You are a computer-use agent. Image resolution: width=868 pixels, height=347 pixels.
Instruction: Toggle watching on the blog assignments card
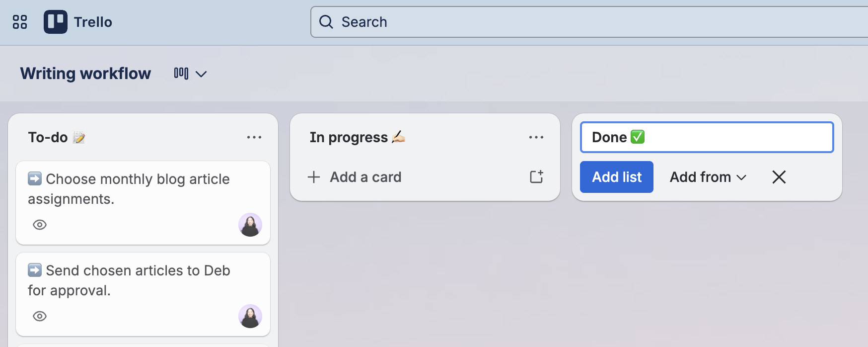tap(39, 225)
